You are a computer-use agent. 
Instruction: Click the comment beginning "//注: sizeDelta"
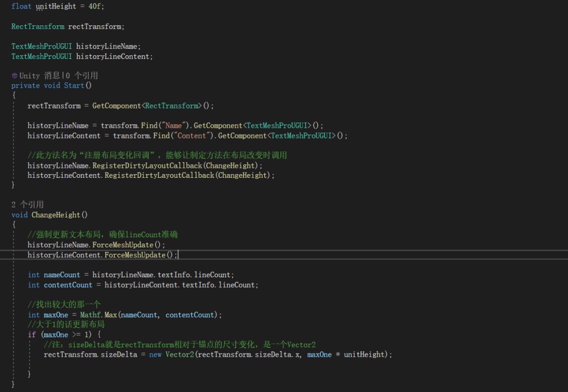180,345
